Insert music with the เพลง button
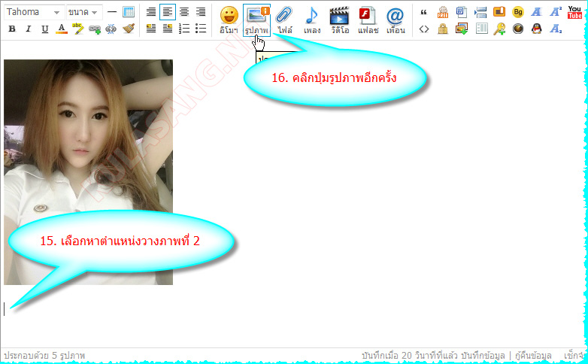This screenshot has height=364, width=588. pos(311,20)
